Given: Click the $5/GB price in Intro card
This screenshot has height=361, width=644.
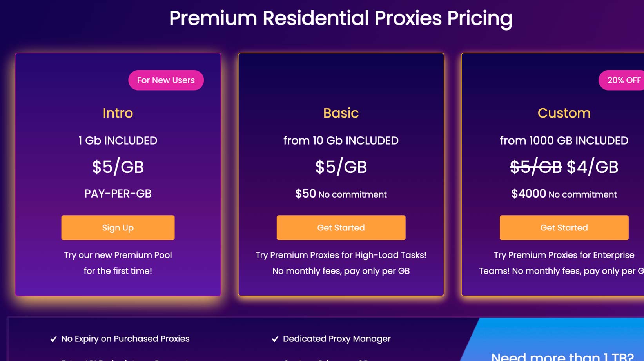Looking at the screenshot, I should pos(118,167).
